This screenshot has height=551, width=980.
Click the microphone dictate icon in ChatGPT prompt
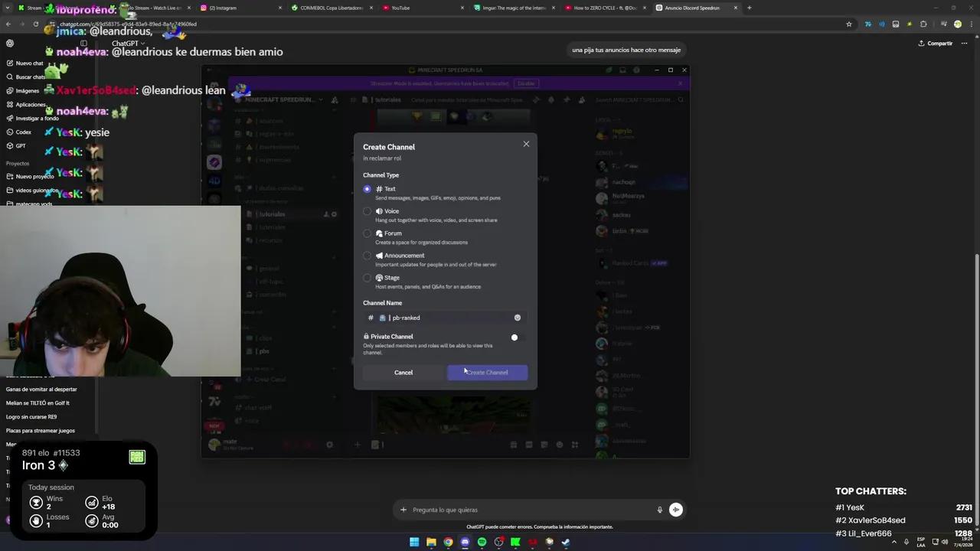pyautogui.click(x=659, y=510)
